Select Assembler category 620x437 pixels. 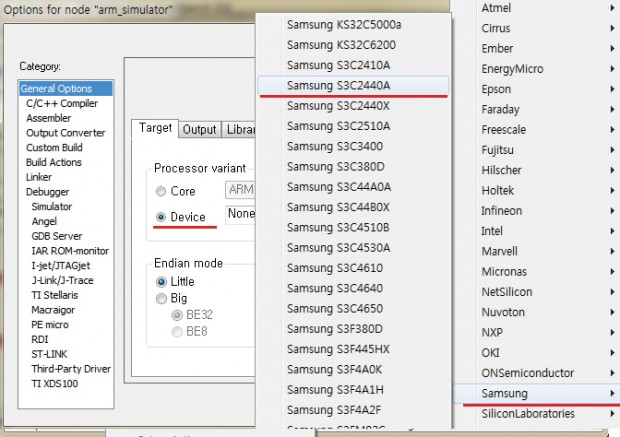pos(49,118)
